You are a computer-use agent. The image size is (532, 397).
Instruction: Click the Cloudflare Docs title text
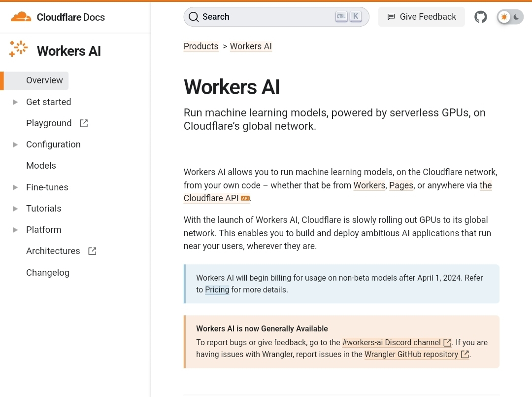(70, 17)
